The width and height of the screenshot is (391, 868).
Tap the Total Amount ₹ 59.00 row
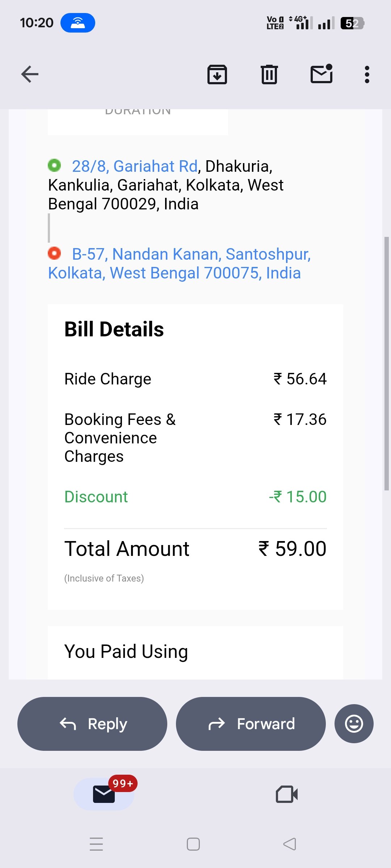point(195,549)
